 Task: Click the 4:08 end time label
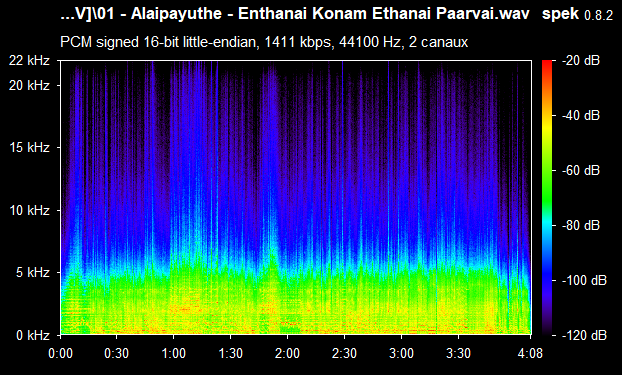click(x=530, y=353)
